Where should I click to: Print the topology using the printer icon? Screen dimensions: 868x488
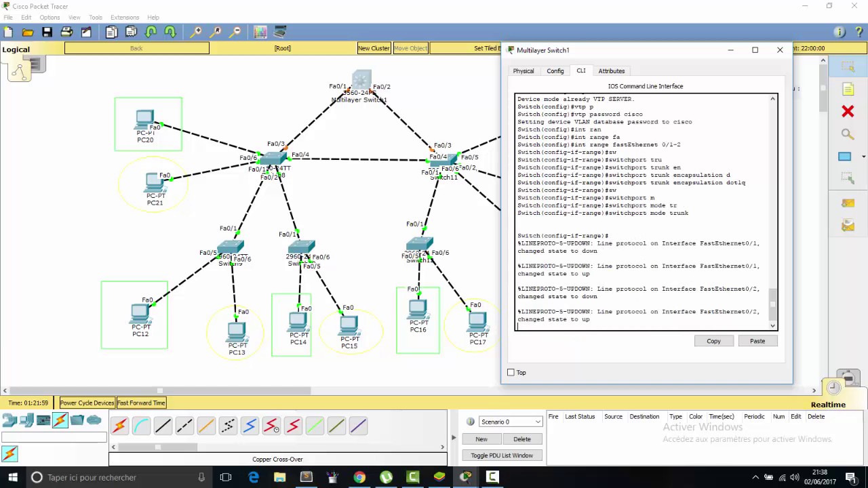[66, 32]
